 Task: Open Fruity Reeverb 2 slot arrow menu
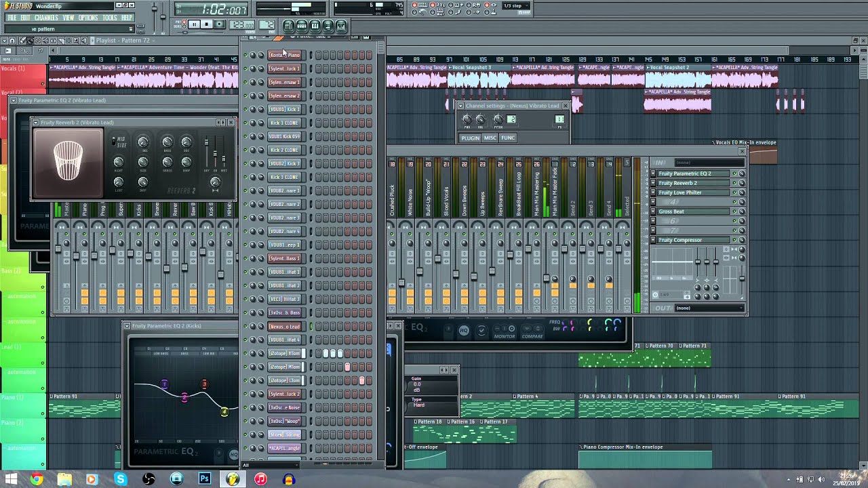click(x=653, y=183)
